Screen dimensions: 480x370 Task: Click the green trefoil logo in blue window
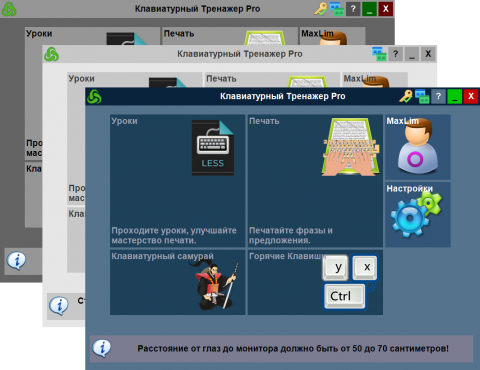(94, 97)
